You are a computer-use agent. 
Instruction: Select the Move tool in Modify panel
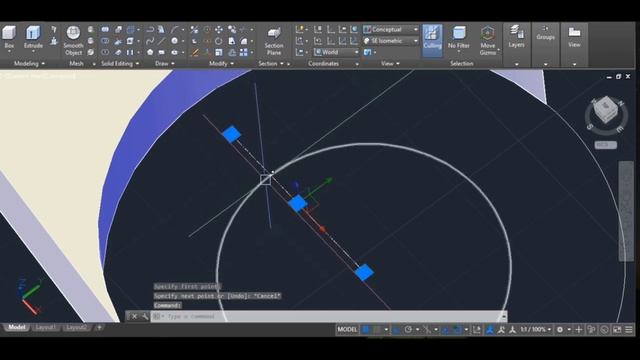click(219, 29)
